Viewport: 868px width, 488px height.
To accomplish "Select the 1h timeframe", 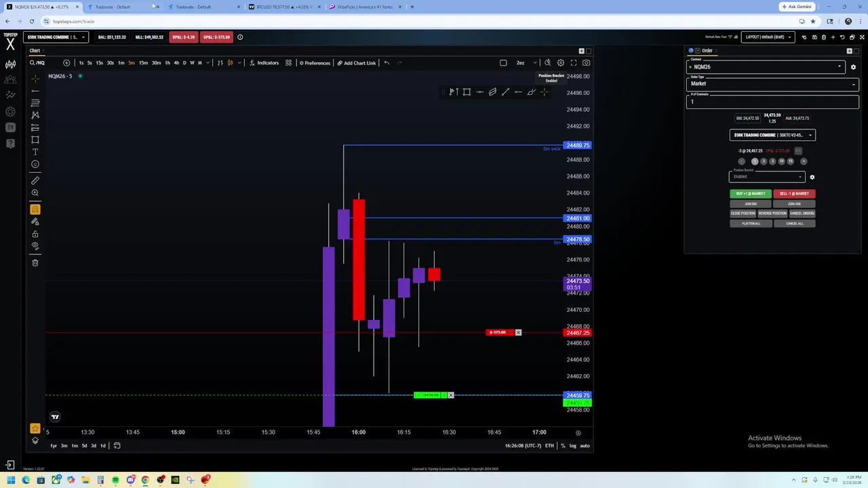I will (x=167, y=63).
